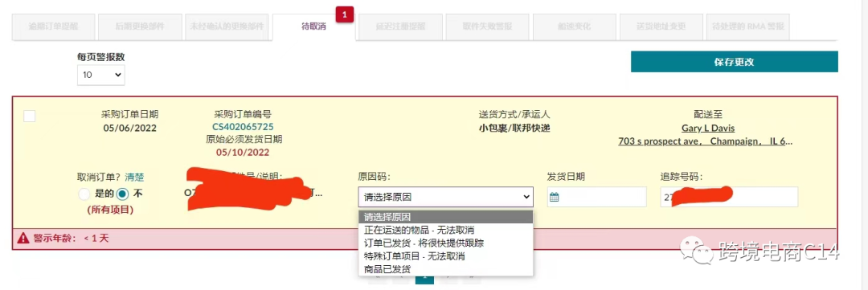Open the 每页警报数 dropdown showing 10
The image size is (868, 290).
click(100, 75)
